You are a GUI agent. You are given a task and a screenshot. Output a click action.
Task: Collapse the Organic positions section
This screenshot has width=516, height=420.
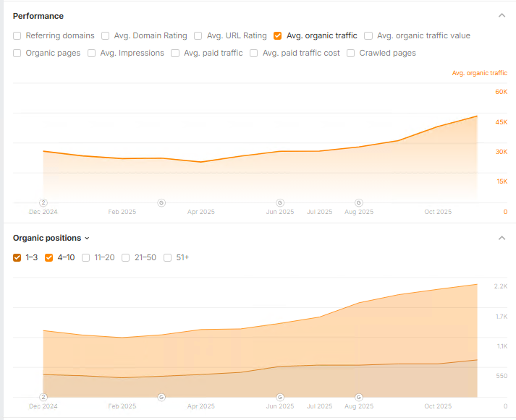502,238
